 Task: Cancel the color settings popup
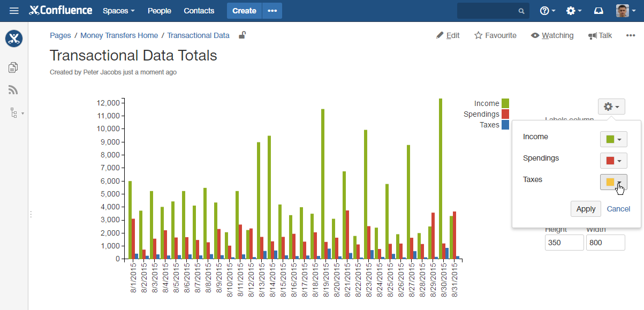618,209
